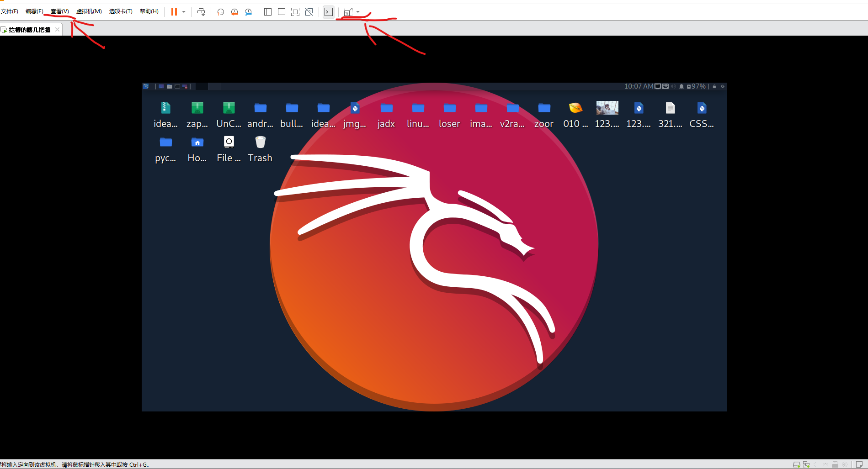
Task: Click the hard disk status icon
Action: [x=796, y=464]
